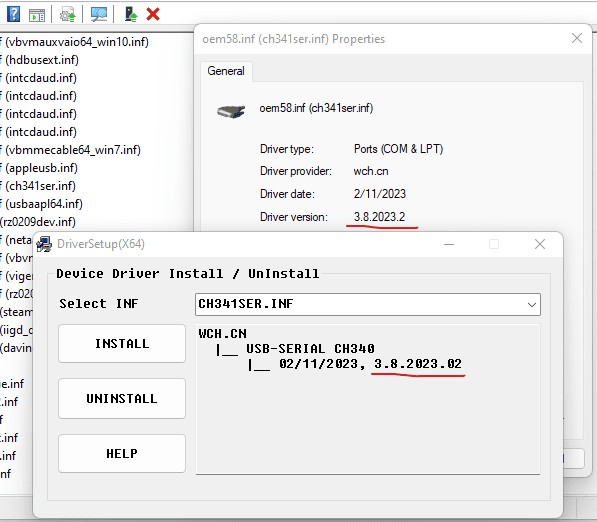Minimize the DriverSetup(X64) window
The width and height of the screenshot is (597, 522).
(x=449, y=244)
